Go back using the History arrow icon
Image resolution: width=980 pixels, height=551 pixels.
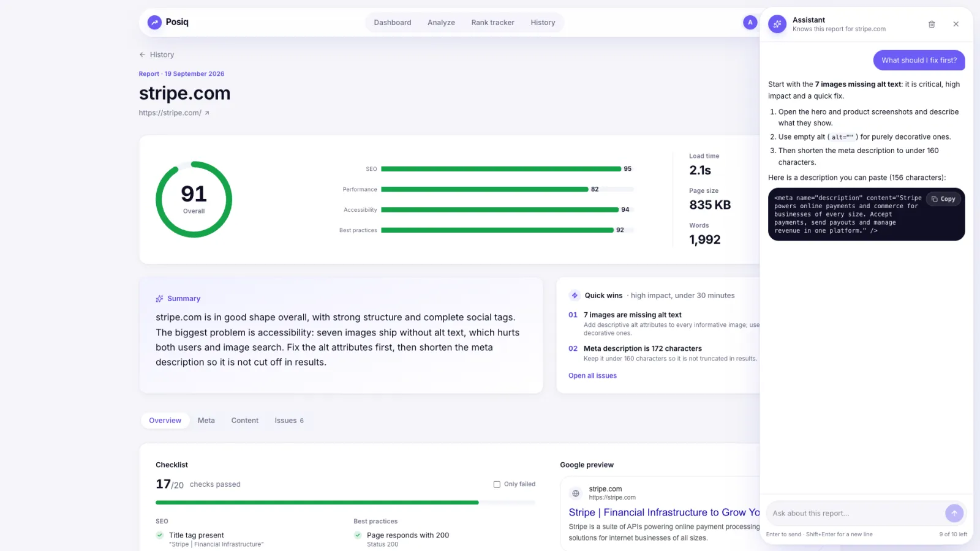pos(142,54)
